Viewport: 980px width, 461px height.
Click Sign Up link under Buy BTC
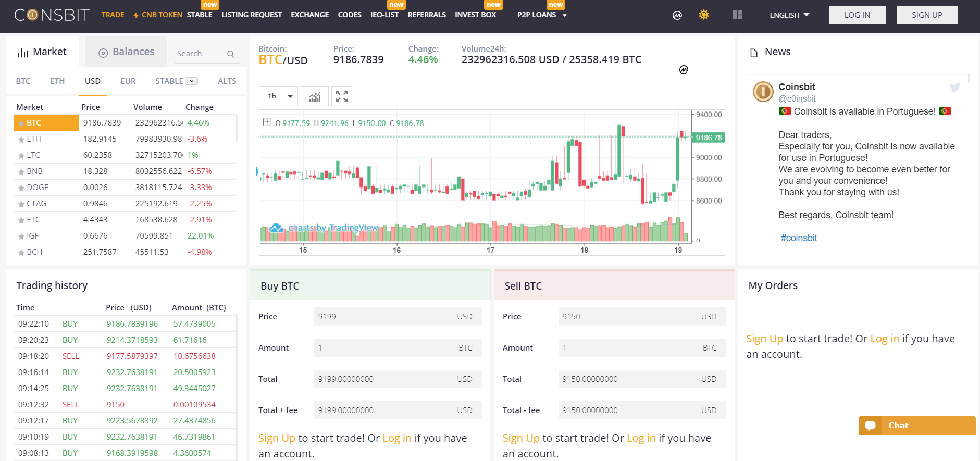277,438
